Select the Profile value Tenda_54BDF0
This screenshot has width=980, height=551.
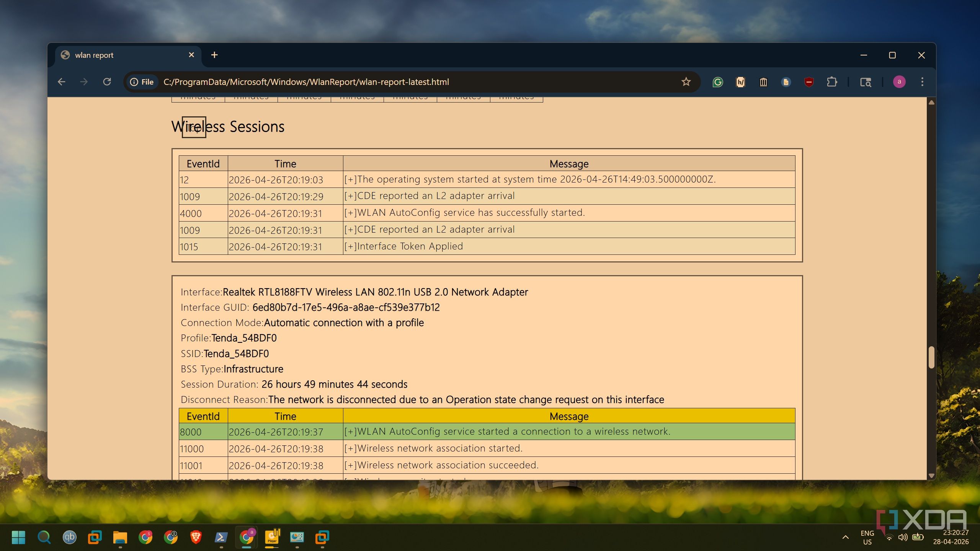244,338
